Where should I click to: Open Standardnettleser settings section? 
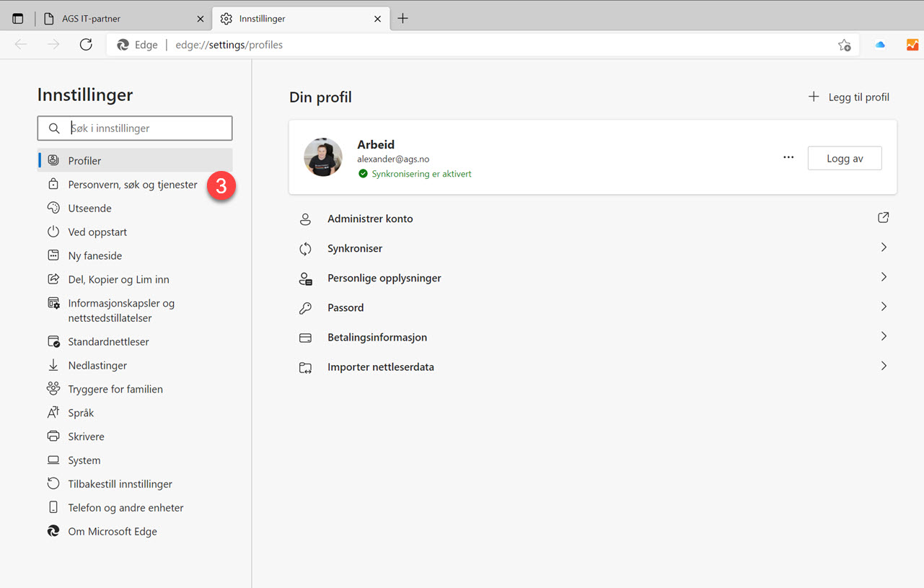pos(135,342)
